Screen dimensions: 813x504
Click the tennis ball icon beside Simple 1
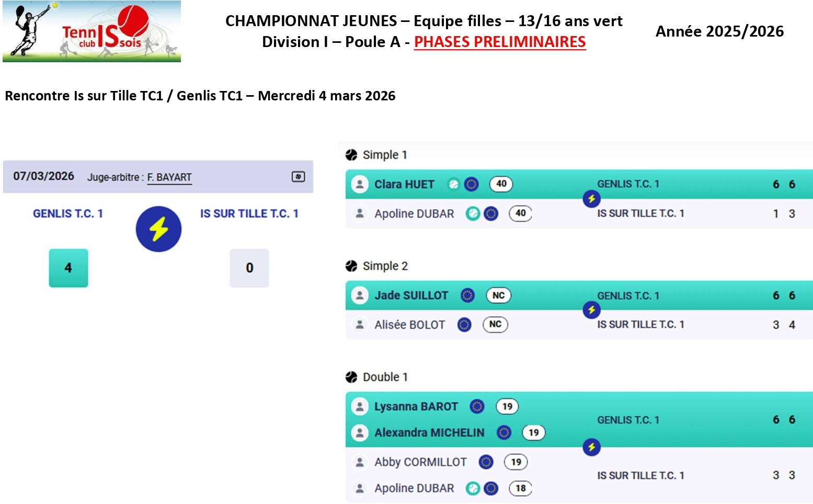(351, 155)
